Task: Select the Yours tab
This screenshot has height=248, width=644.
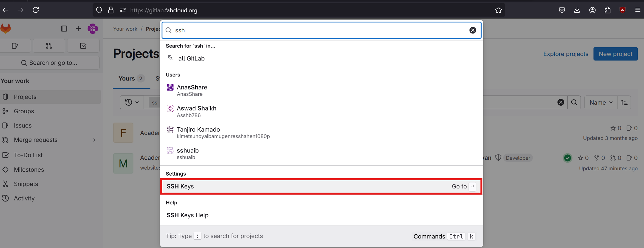Action: (131, 78)
